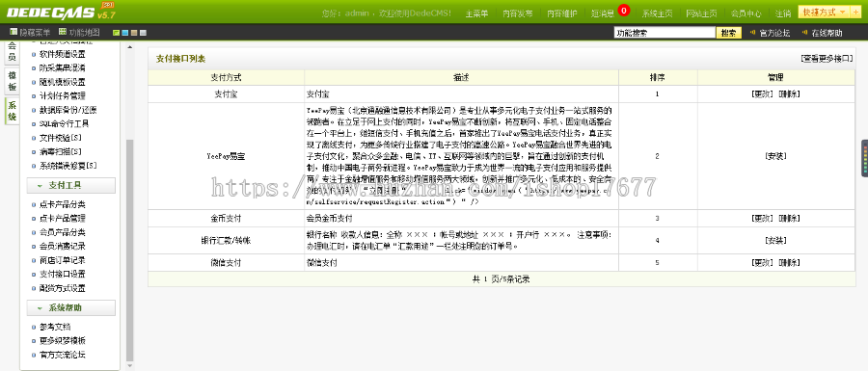This screenshot has height=371, width=868.
Task: Open 软件频道设置 in the sidebar
Action: [x=62, y=54]
